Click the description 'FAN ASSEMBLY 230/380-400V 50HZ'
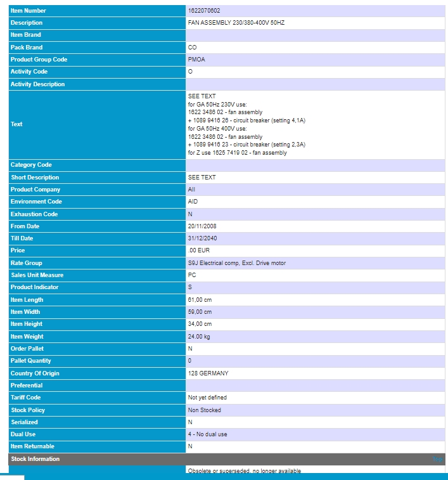 click(x=236, y=23)
